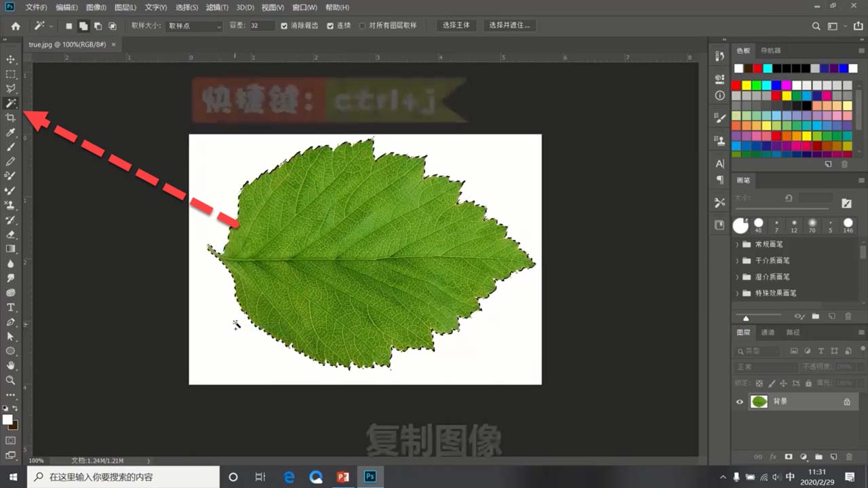The image size is (868, 488).
Task: Open the 取样大小 sample size dropdown
Action: click(194, 26)
